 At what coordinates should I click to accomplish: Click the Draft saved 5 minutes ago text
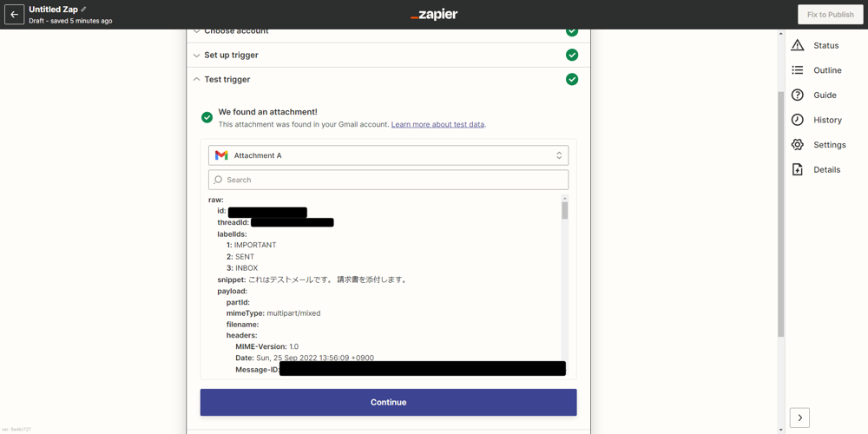(x=70, y=21)
